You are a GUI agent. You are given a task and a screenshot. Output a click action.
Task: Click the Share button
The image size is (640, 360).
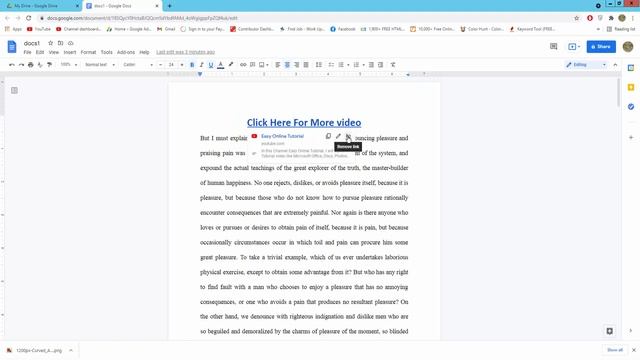(x=601, y=47)
